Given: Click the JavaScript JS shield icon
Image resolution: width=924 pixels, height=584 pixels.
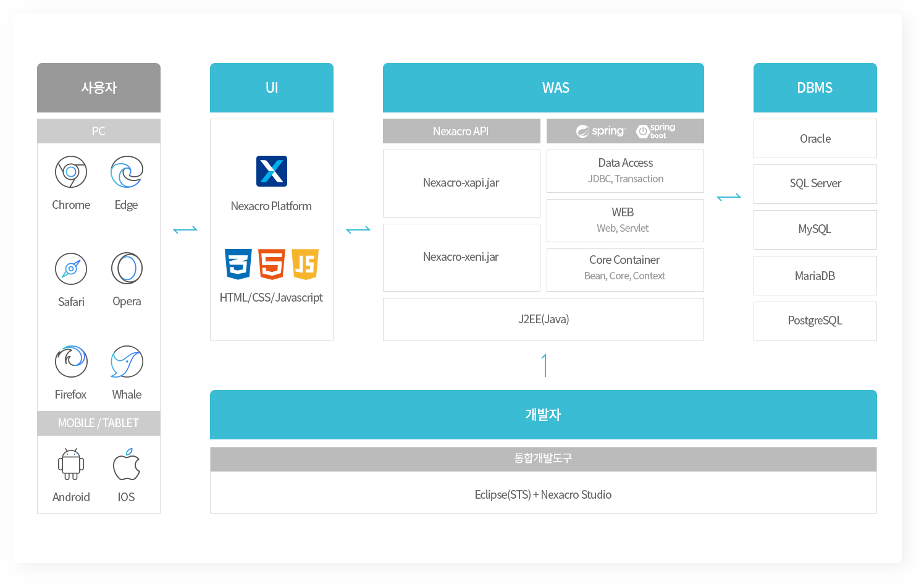Looking at the screenshot, I should point(305,264).
